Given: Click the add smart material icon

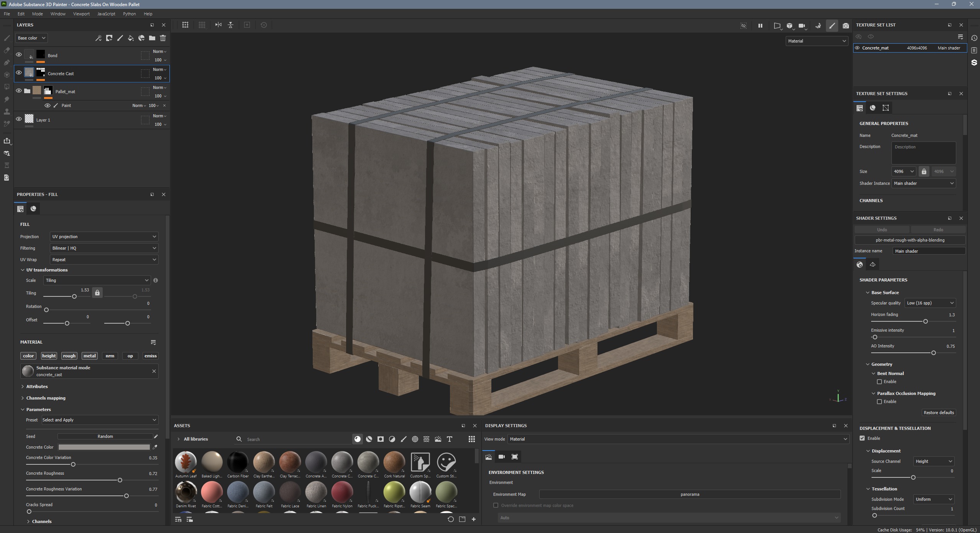Looking at the screenshot, I should click(141, 38).
